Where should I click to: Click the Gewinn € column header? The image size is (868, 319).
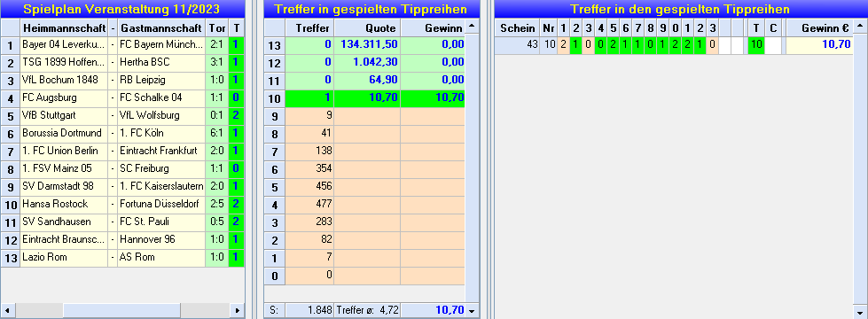coord(818,27)
